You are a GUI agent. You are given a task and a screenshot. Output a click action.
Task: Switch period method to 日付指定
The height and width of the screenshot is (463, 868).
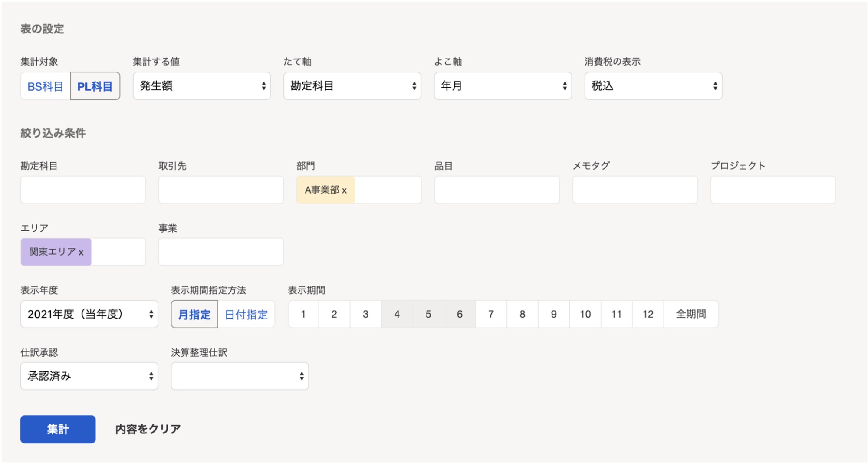[246, 314]
